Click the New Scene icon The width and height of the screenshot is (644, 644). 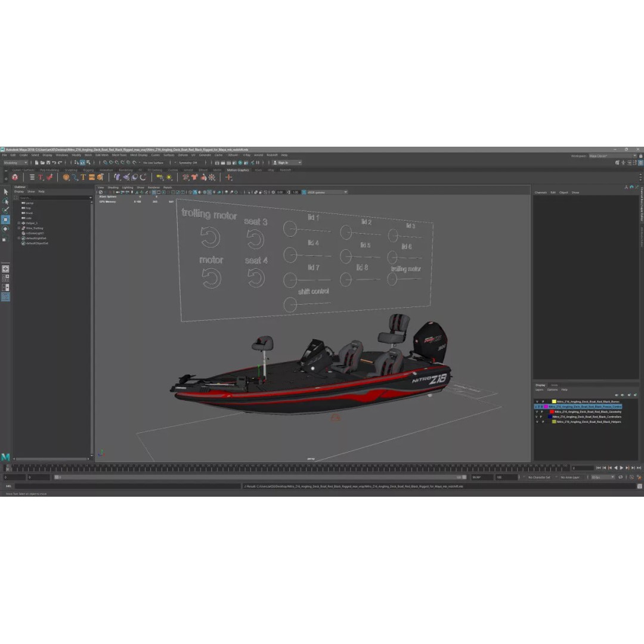(x=36, y=163)
